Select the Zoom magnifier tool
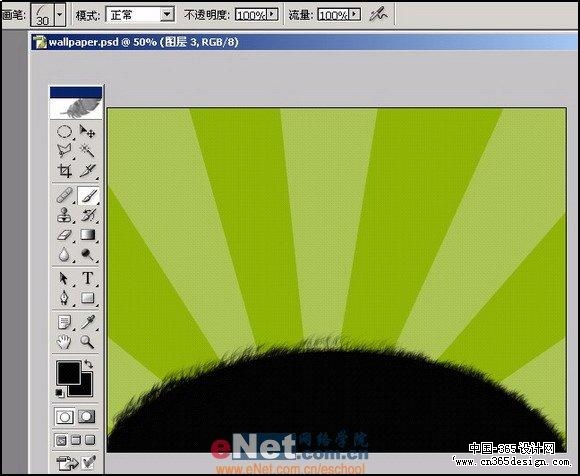Viewport: 580px width, 476px height. pyautogui.click(x=87, y=342)
